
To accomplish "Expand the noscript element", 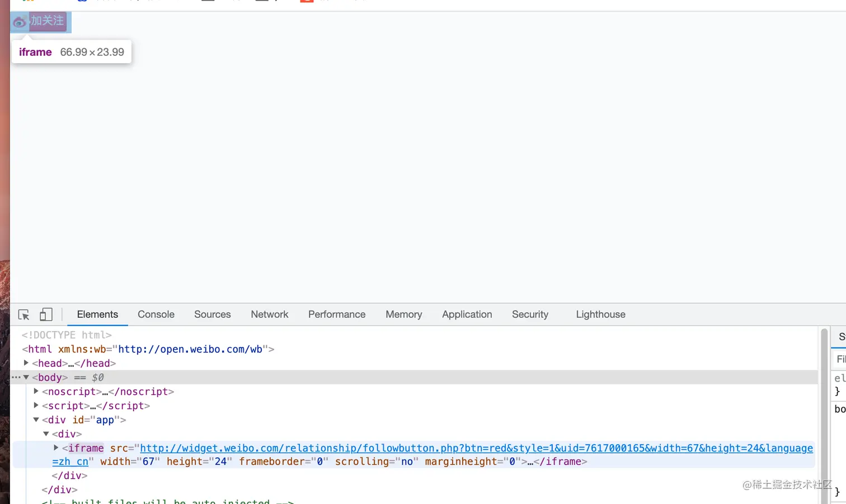I will (x=35, y=391).
